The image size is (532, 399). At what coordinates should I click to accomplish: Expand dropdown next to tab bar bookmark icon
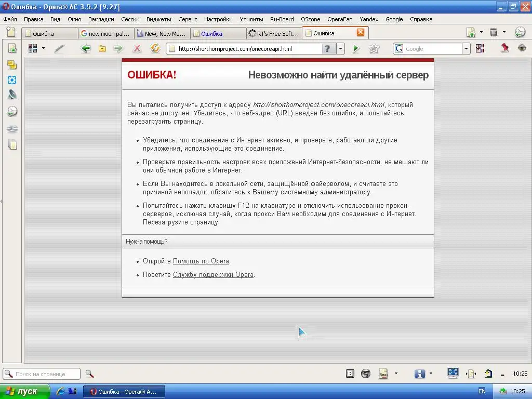point(481,32)
